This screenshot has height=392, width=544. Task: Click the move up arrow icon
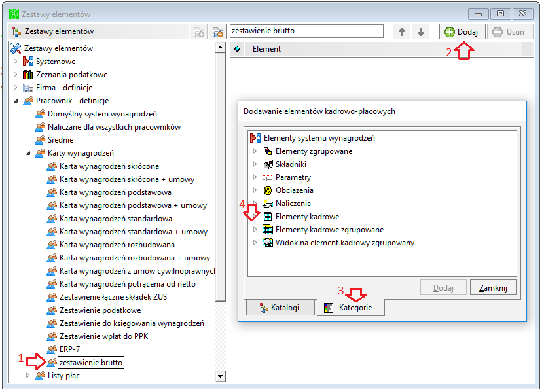tap(402, 32)
